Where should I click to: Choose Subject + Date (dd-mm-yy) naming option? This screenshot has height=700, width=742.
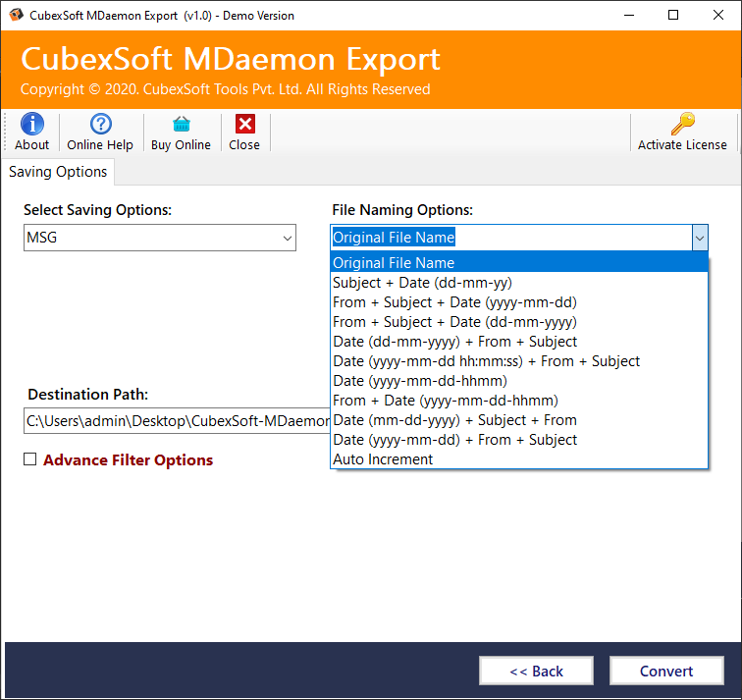coord(422,283)
